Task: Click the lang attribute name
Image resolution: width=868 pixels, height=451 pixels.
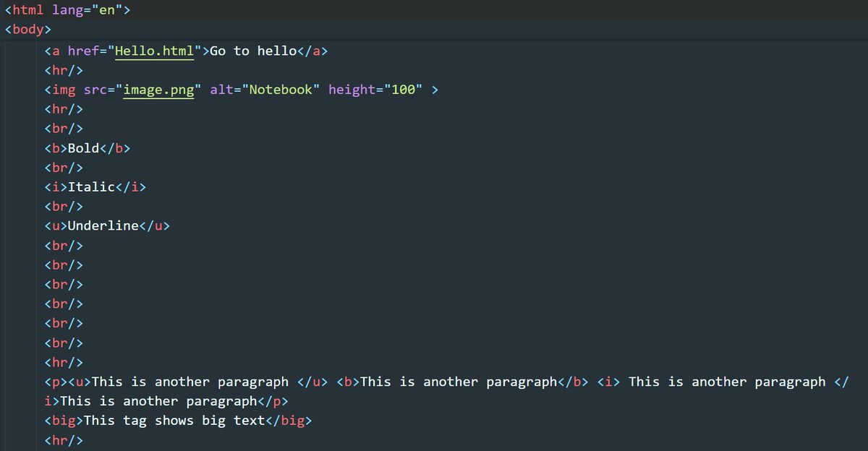Action: tap(67, 12)
